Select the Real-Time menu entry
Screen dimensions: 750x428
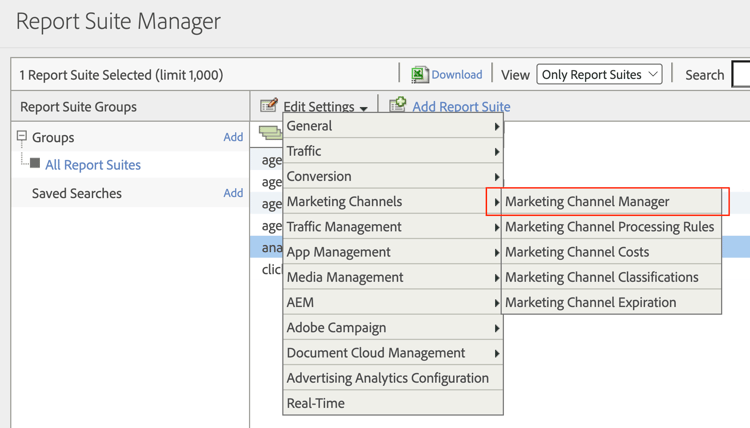316,403
